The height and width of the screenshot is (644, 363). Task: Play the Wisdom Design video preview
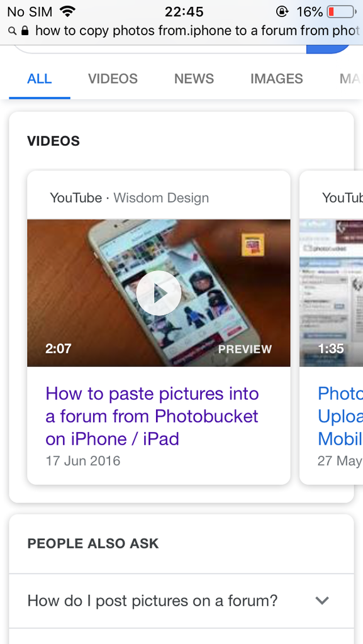point(159,293)
